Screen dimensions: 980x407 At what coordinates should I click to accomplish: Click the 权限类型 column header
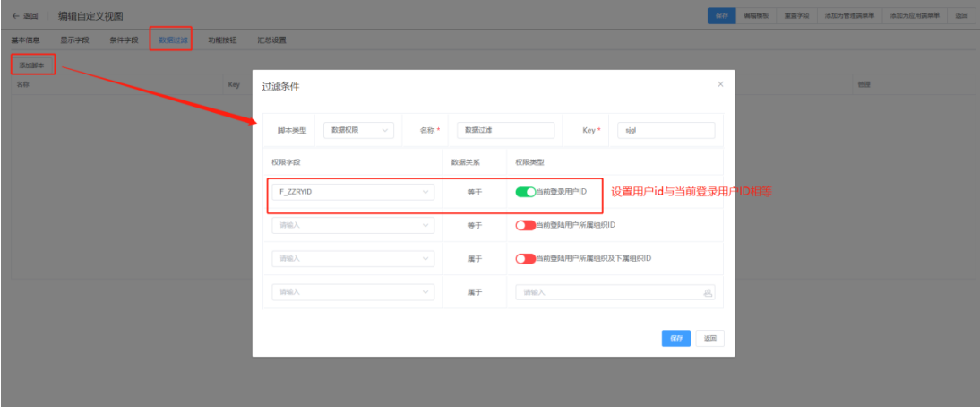coord(530,162)
